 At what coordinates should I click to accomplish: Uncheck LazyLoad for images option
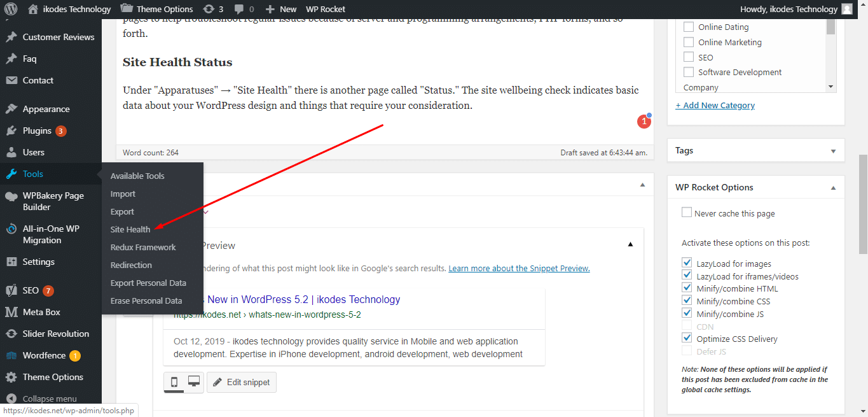point(687,263)
